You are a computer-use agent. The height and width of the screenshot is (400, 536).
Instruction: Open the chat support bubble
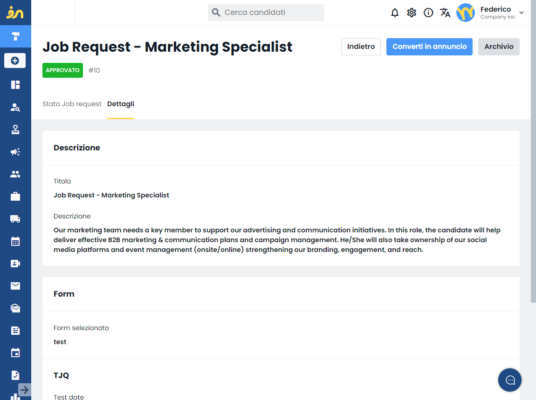pyautogui.click(x=510, y=380)
